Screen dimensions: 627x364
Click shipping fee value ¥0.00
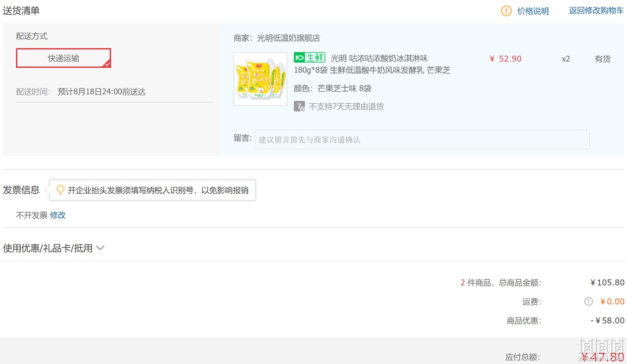pyautogui.click(x=612, y=301)
